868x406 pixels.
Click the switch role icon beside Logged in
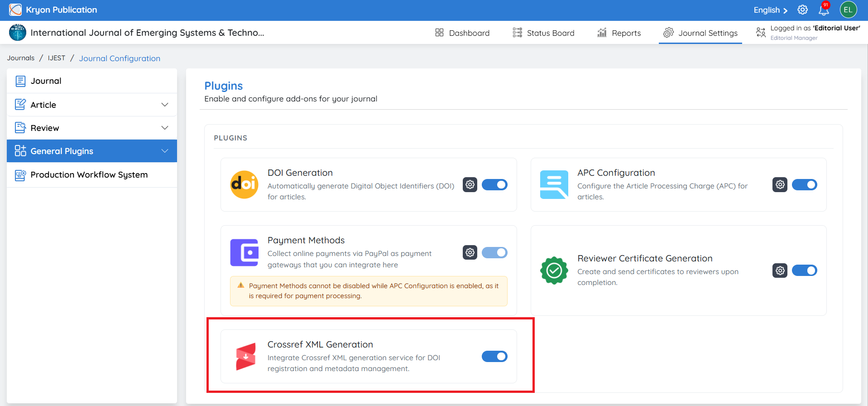[x=761, y=32]
